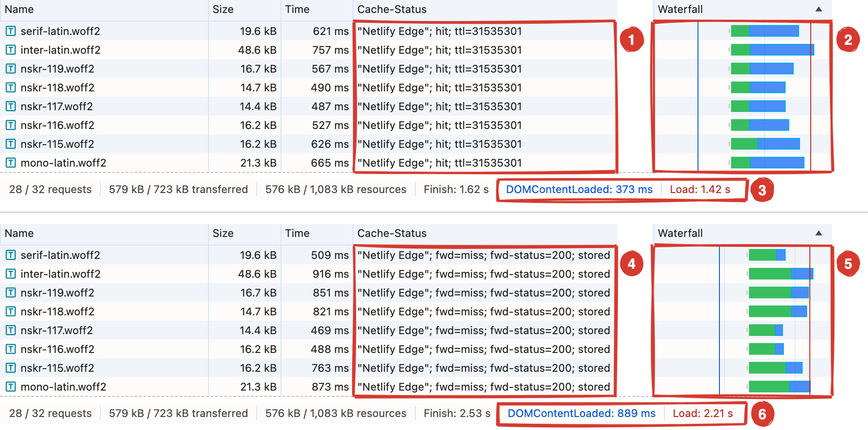Viewport: 868px width, 430px height.
Task: Click Load: 1.42 s status text
Action: (x=700, y=189)
